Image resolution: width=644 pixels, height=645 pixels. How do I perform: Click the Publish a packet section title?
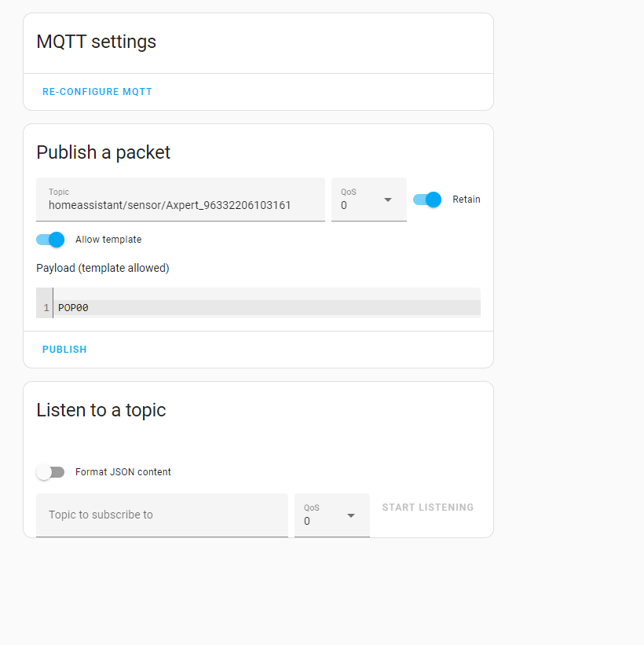tap(103, 152)
